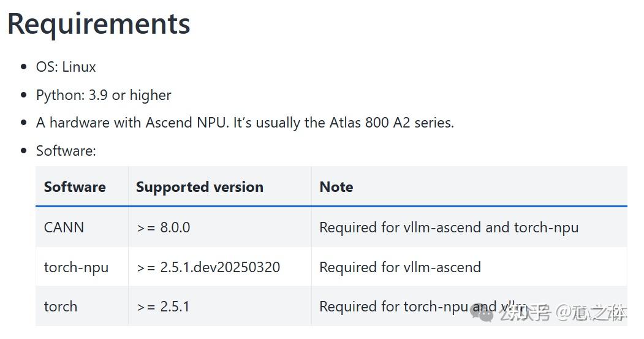Click the ">= 2.5.1" version cell
Screen dimensions: 644x339
pyautogui.click(x=163, y=307)
